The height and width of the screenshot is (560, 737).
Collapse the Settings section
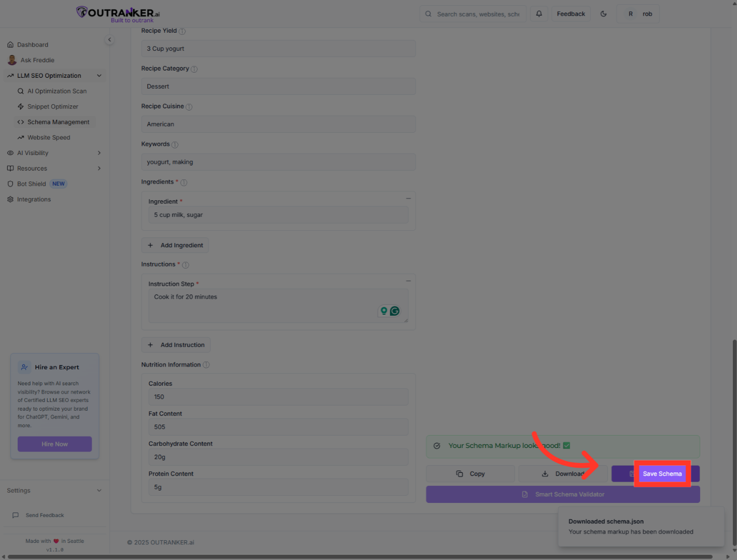(x=99, y=490)
